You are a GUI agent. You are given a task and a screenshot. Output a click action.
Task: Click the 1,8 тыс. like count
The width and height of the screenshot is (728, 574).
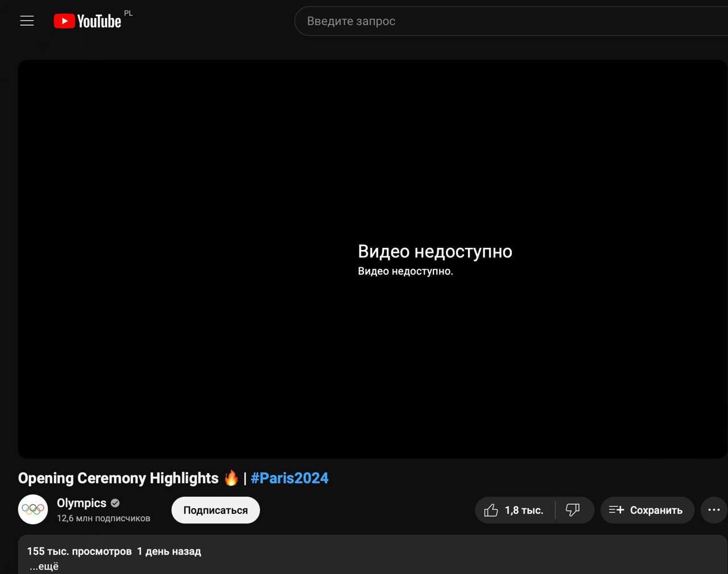tap(524, 510)
